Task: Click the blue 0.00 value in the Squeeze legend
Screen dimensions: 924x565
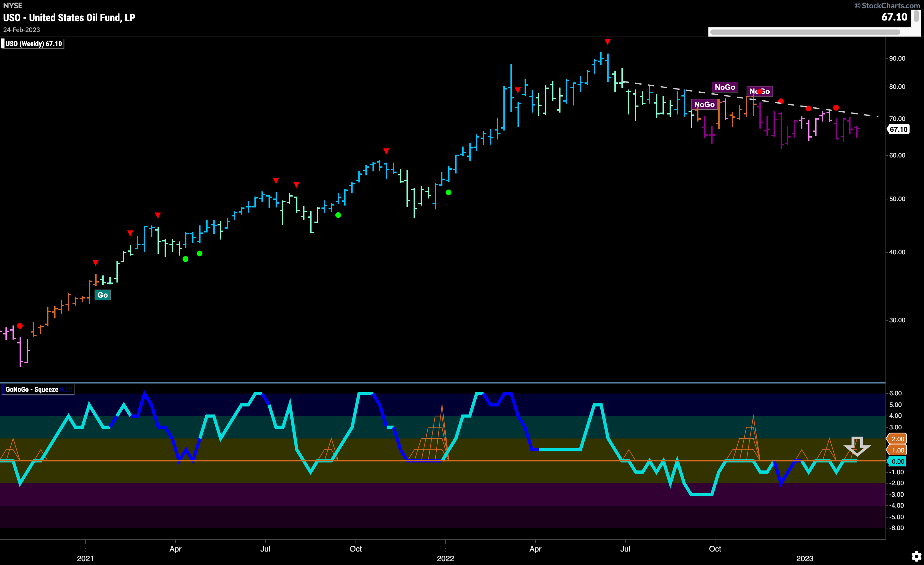Action: (x=66, y=389)
